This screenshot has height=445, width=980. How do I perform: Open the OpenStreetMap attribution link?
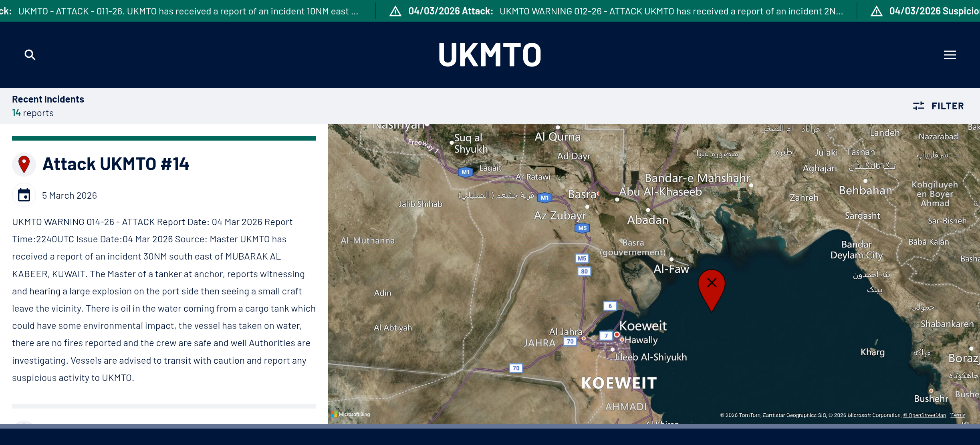coord(924,415)
